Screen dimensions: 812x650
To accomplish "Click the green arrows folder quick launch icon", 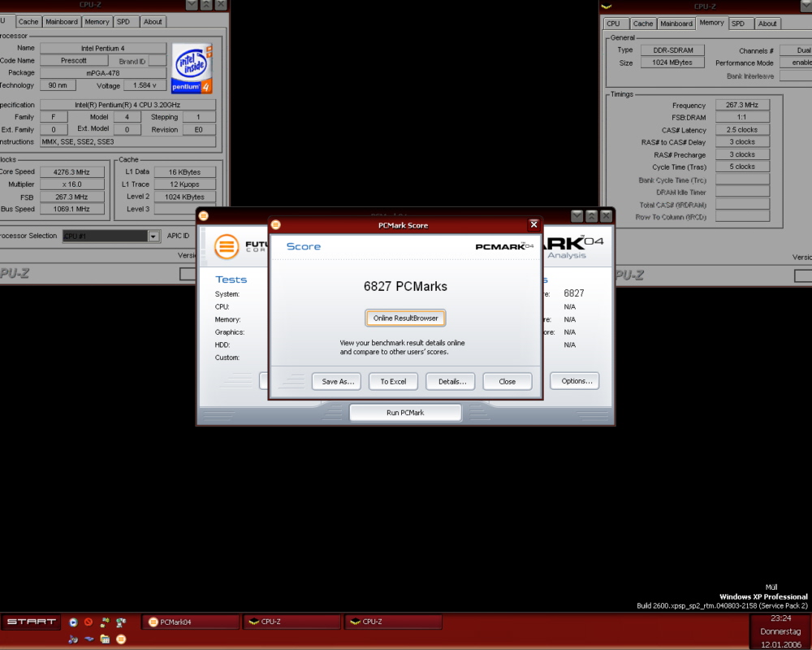I will (x=105, y=622).
